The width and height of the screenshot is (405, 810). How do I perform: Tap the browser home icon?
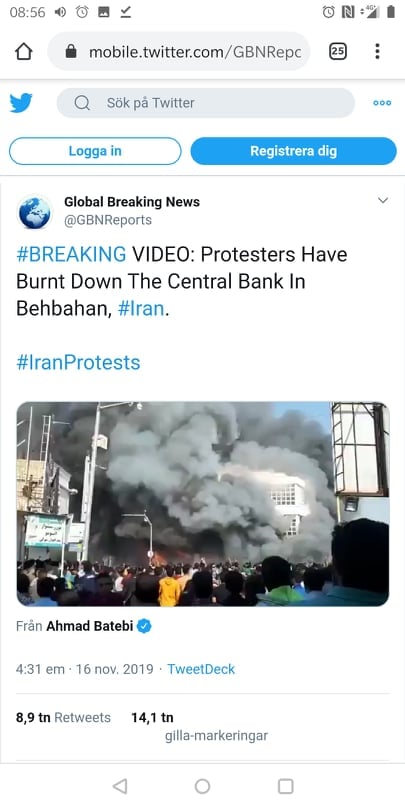[x=24, y=51]
